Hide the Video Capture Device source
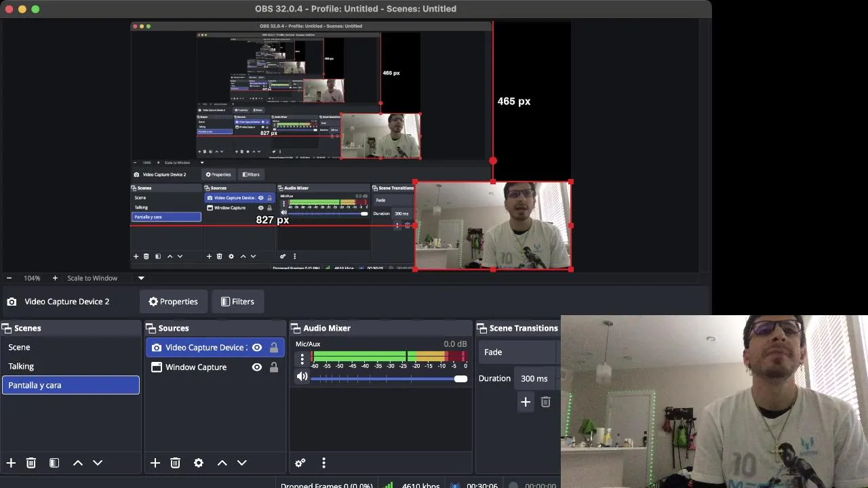868x488 pixels. [257, 348]
